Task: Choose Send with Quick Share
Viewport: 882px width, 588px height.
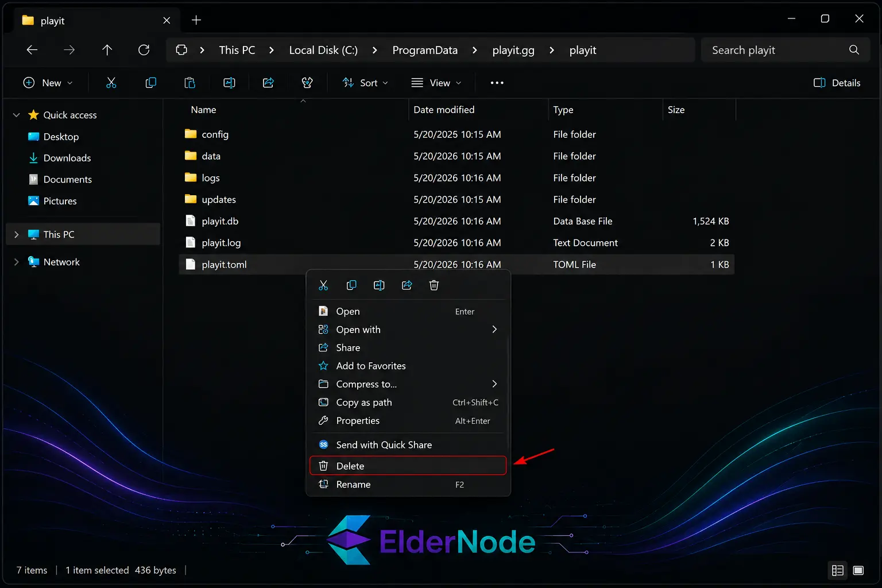Action: click(x=408, y=445)
